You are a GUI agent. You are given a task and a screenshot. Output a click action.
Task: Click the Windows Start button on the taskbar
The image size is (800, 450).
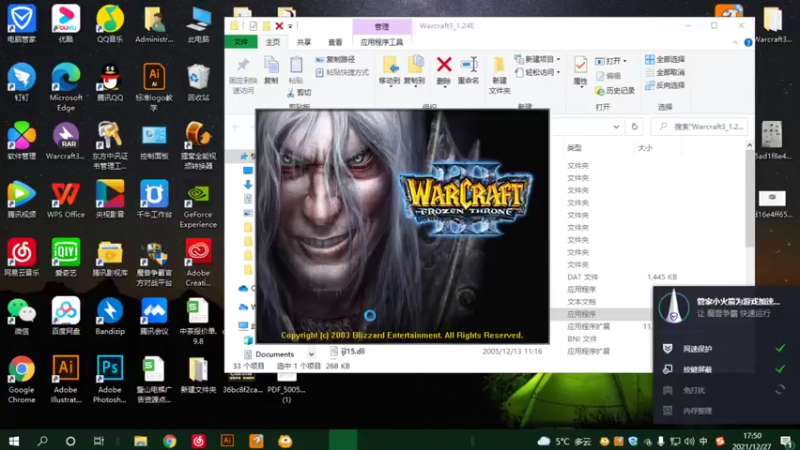[x=14, y=441]
